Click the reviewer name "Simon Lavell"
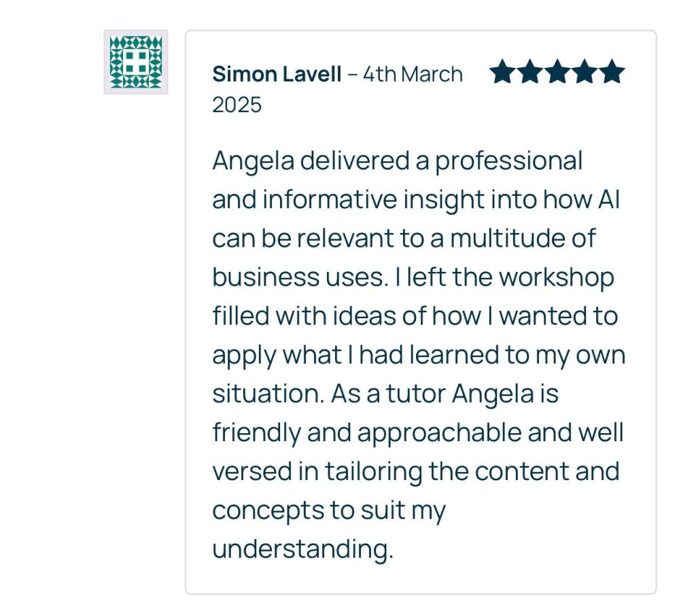This screenshot has height=616, width=696. point(277,74)
